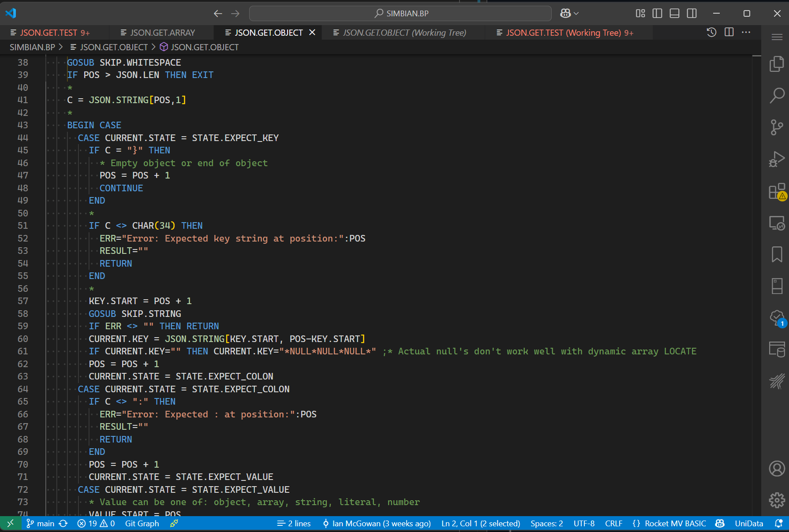
Task: Click the VS Code logo icon
Action: point(11,13)
